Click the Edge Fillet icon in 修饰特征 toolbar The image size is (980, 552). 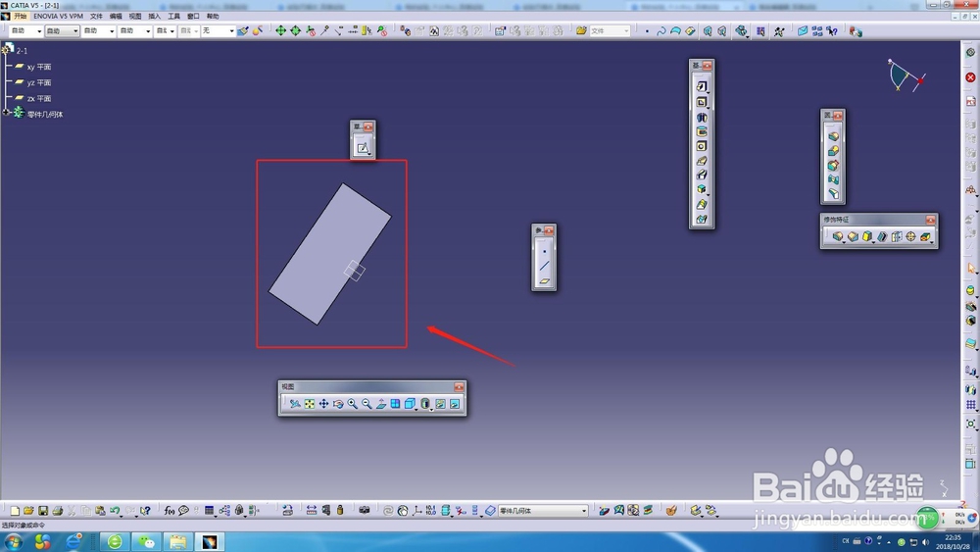click(x=838, y=237)
